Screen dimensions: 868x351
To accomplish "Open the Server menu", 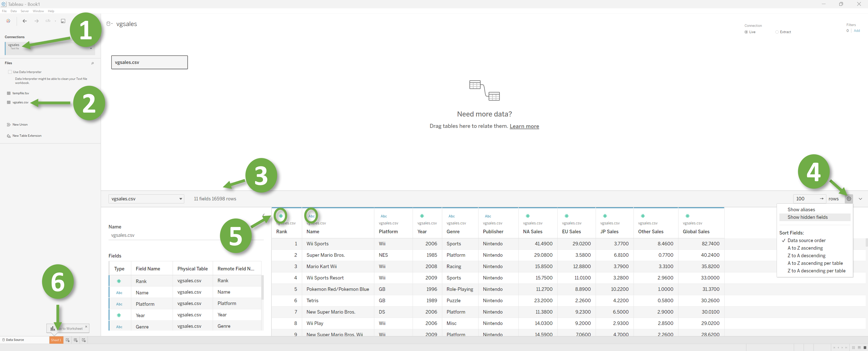I will 25,11.
